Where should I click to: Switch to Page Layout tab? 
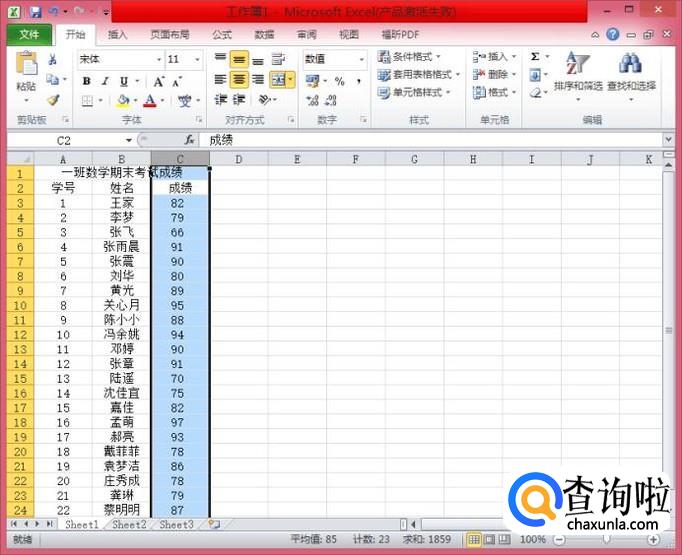click(x=170, y=34)
